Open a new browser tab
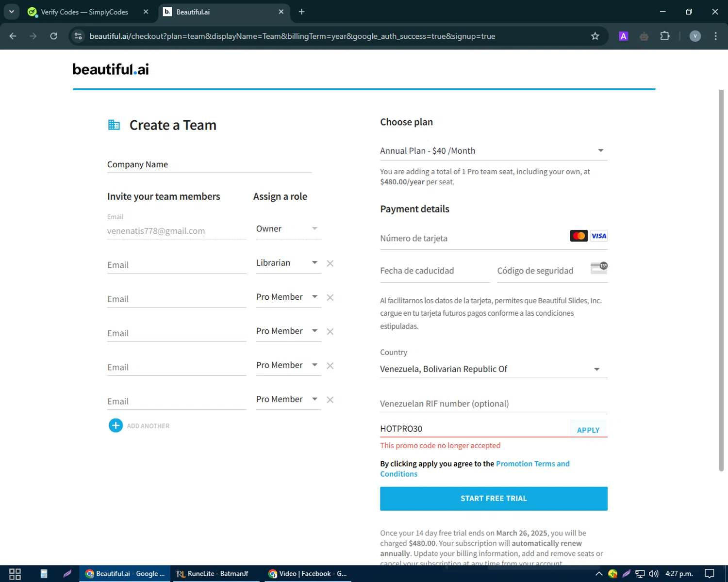Screen dimensions: 728x582 click(301, 12)
